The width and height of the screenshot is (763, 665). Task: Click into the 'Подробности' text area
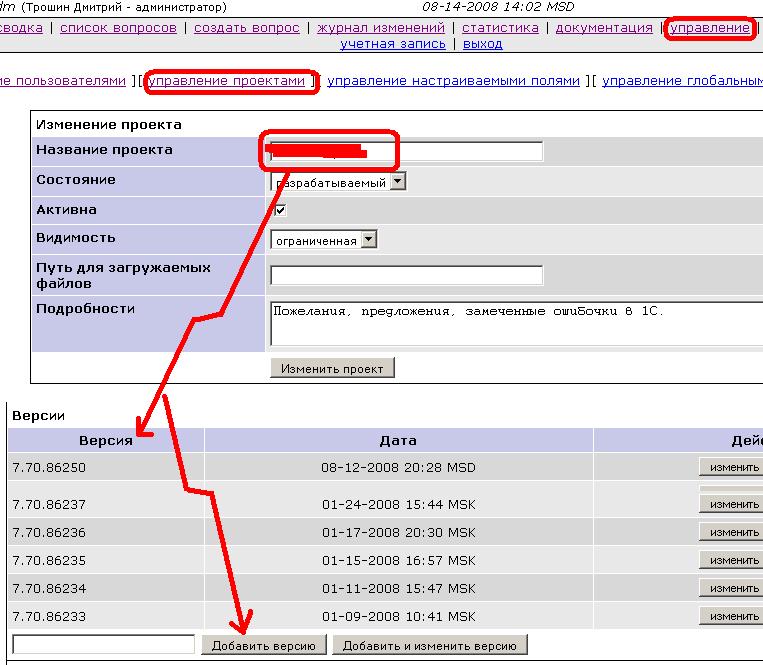tap(515, 323)
